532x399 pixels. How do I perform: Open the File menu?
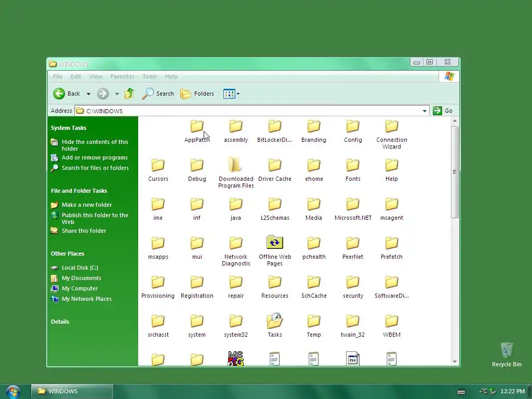(58, 76)
